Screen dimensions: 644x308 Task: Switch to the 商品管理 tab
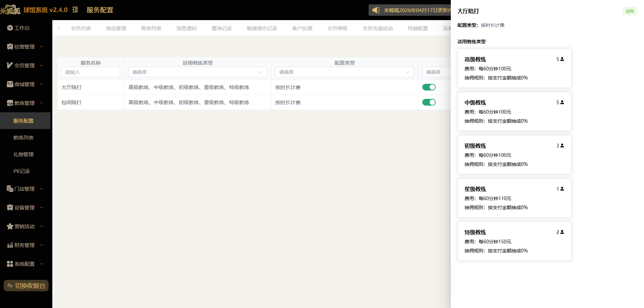(116, 28)
